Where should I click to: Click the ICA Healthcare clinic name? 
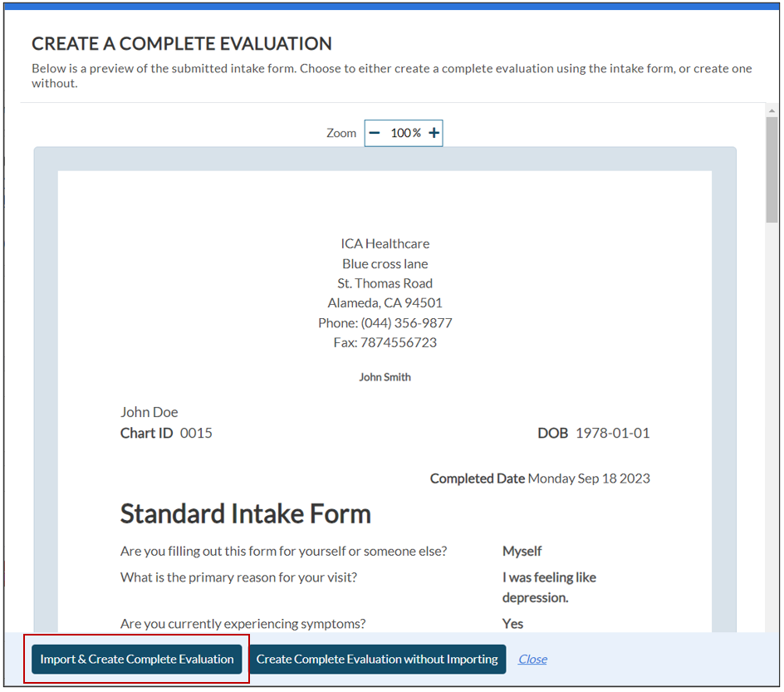click(385, 244)
